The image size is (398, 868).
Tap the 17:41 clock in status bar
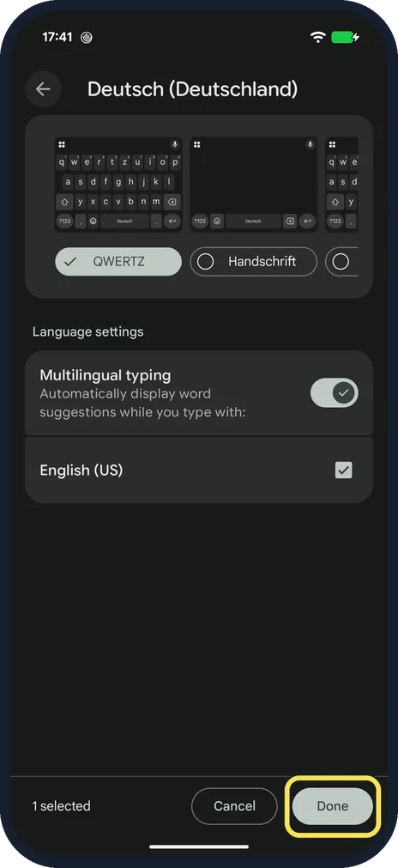coord(57,37)
